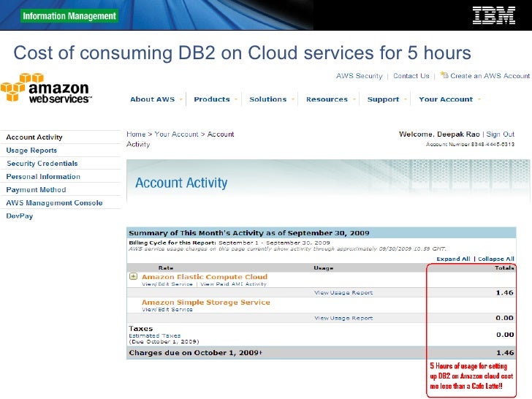Open View Usage Report for Simple Storage Service
Viewport: 532px width, 399px height.
[343, 318]
